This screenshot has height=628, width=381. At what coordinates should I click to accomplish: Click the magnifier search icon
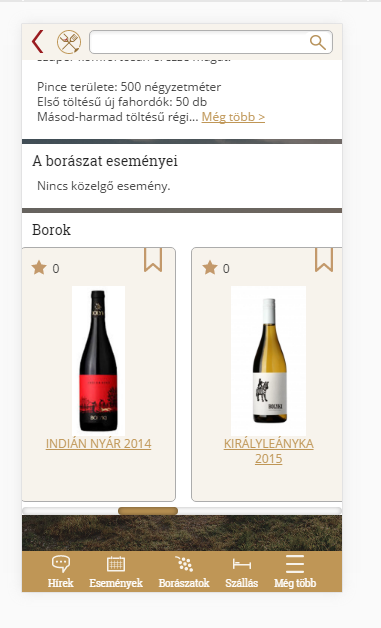317,42
